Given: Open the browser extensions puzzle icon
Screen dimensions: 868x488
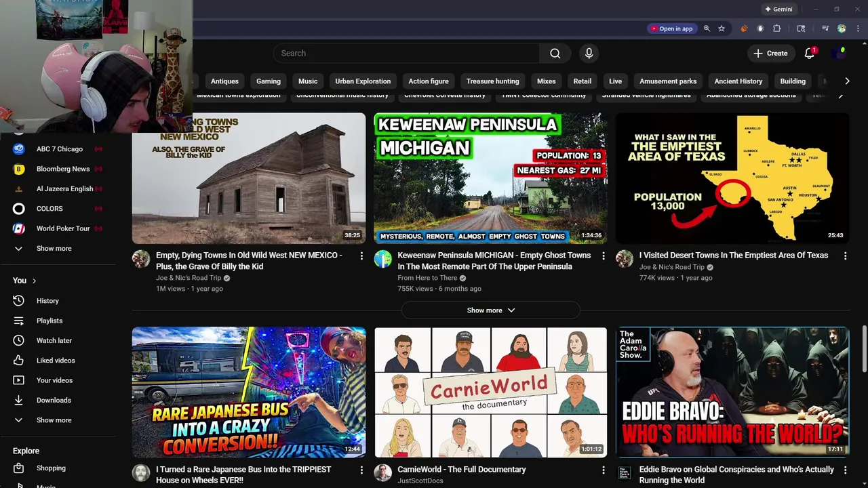Looking at the screenshot, I should tap(777, 28).
